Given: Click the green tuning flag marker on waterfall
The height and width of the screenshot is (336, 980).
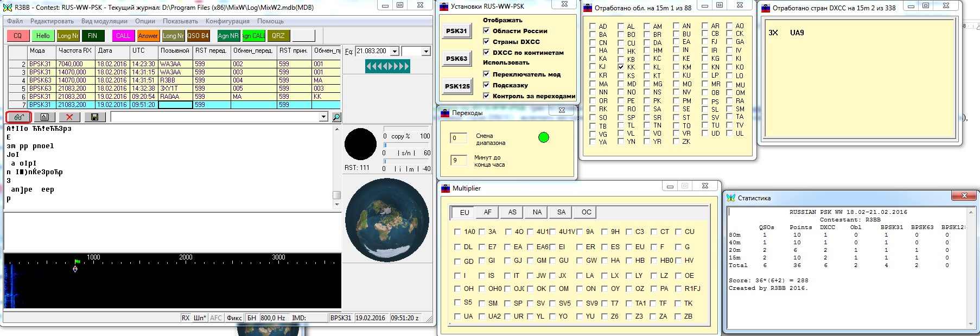Looking at the screenshot, I should [x=77, y=262].
